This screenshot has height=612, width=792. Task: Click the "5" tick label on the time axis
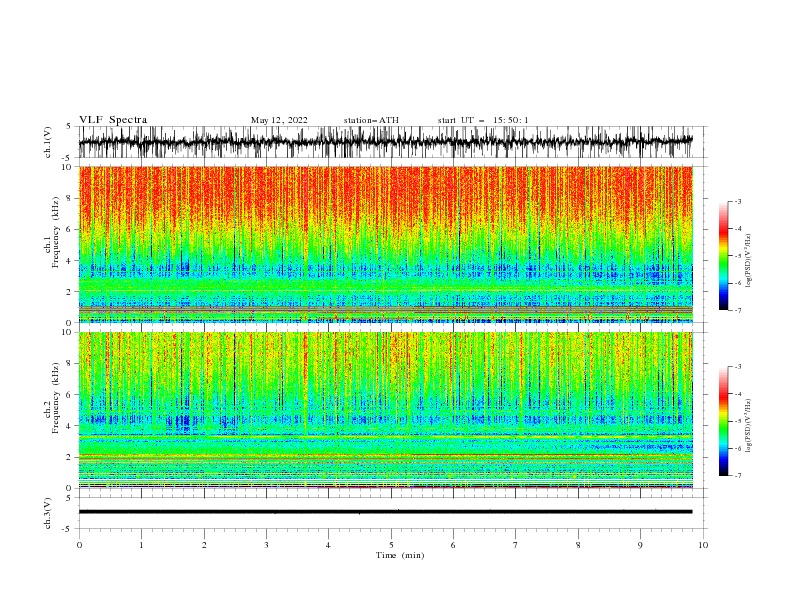pyautogui.click(x=391, y=545)
